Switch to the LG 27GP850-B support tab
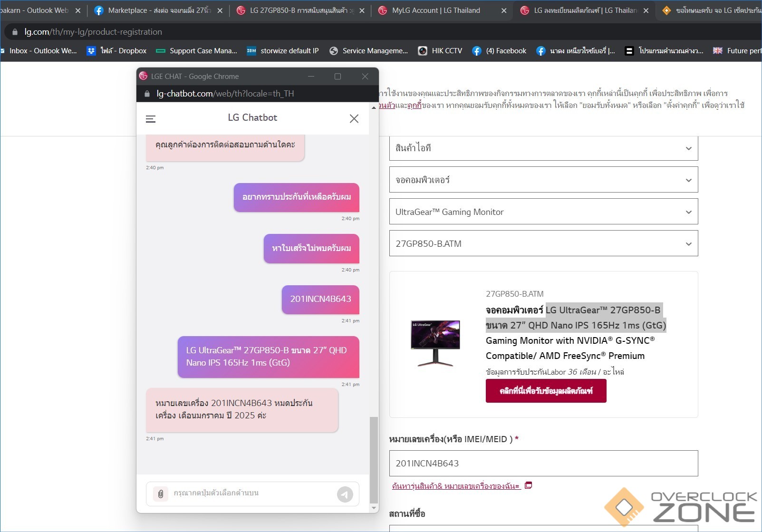 tap(301, 10)
